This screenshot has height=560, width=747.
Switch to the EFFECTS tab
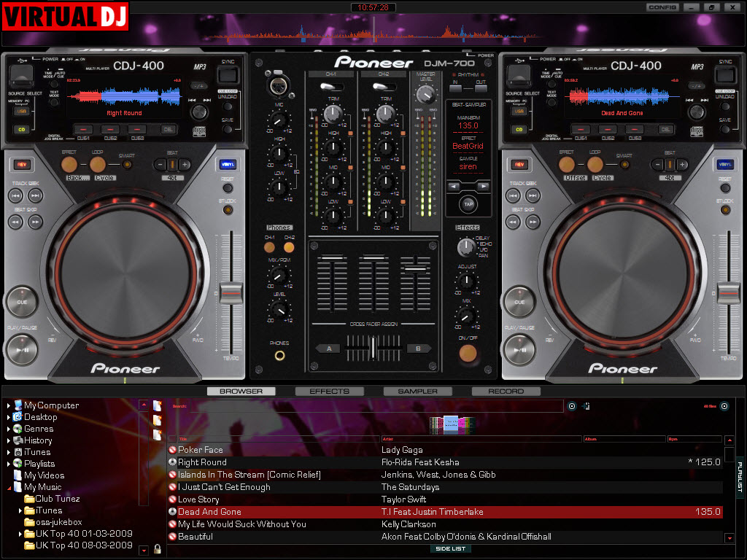click(x=329, y=392)
